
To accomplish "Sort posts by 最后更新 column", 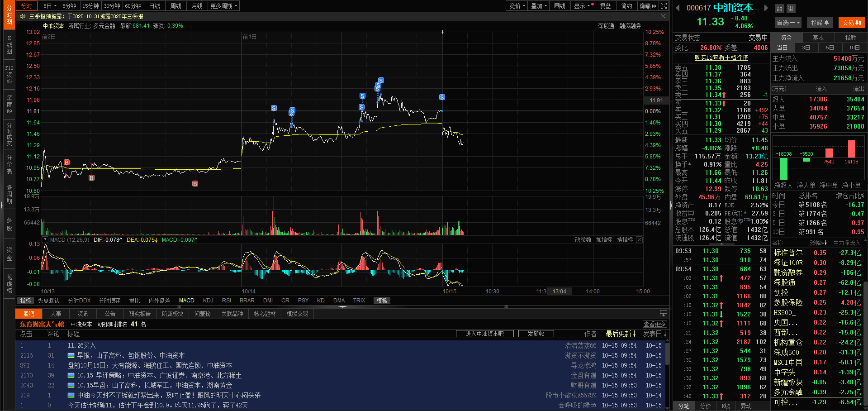I will point(621,334).
